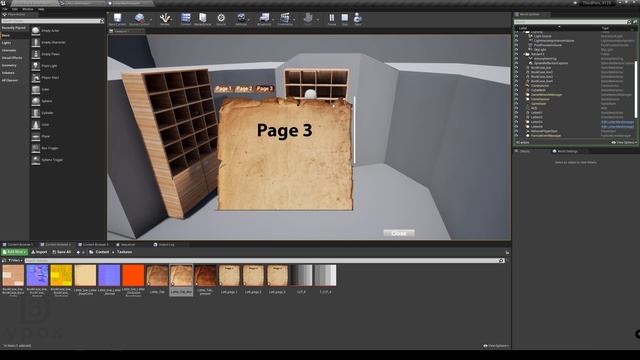Toggle visibility of PostProcessVolume actor

(516, 45)
